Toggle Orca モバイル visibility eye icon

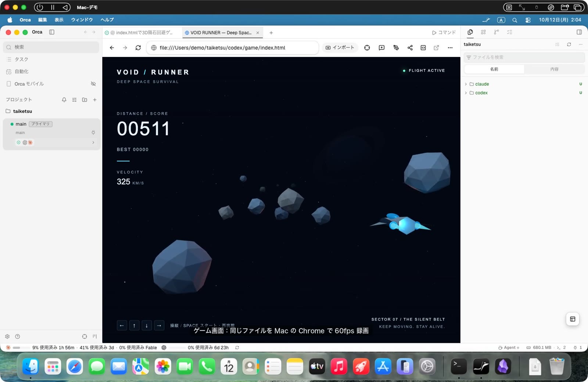pyautogui.click(x=93, y=84)
